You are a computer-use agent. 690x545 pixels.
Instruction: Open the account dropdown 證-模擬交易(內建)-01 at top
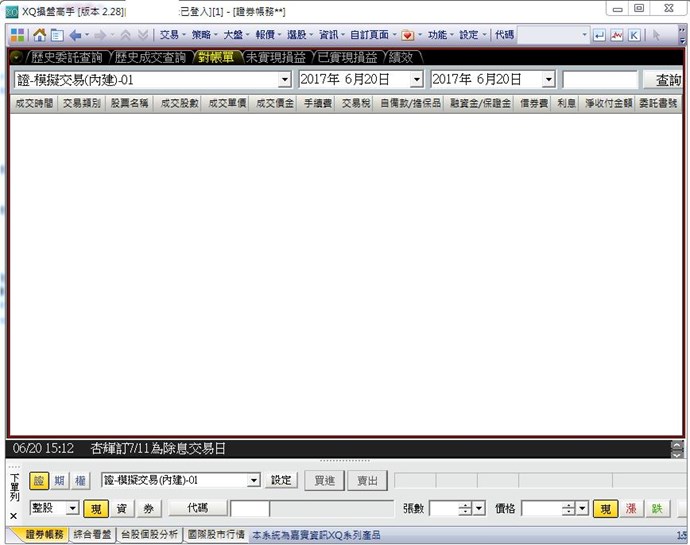point(284,79)
